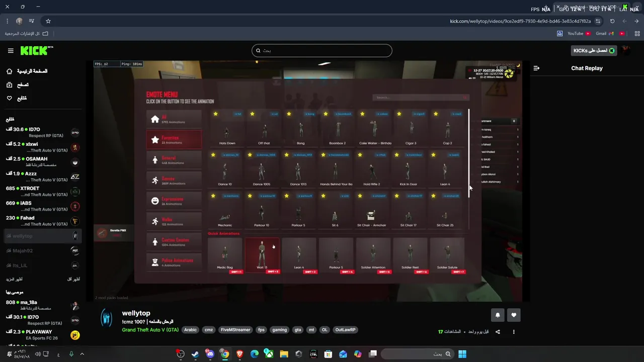This screenshot has width=644, height=362.
Task: Open xIxwi channel in sidebar
Action: 43,147
